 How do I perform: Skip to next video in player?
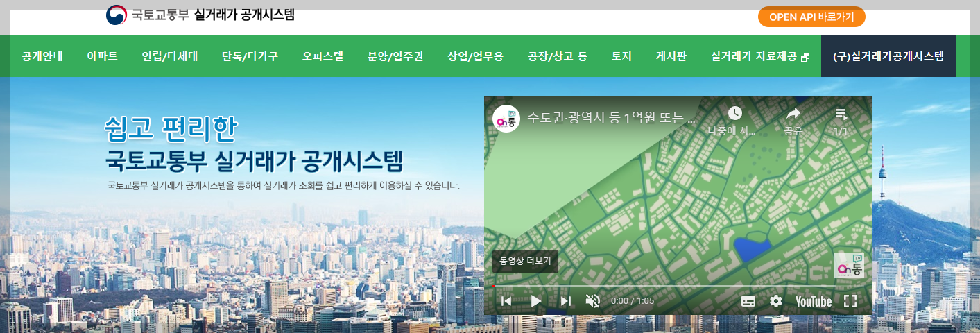565,300
